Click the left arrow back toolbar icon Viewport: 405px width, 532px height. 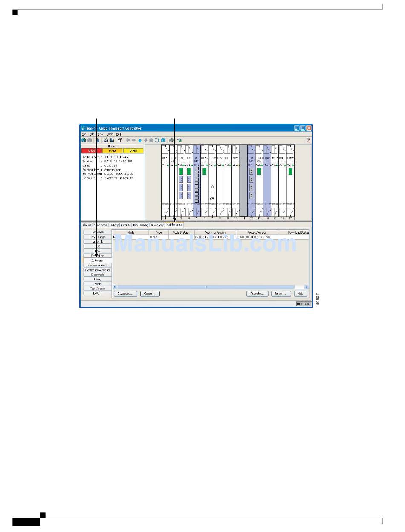[x=128, y=140]
